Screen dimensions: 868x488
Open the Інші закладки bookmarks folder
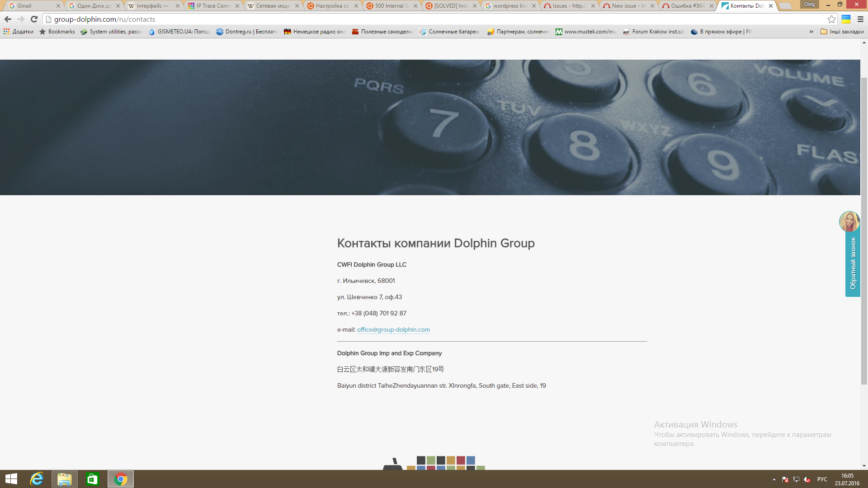click(x=842, y=32)
